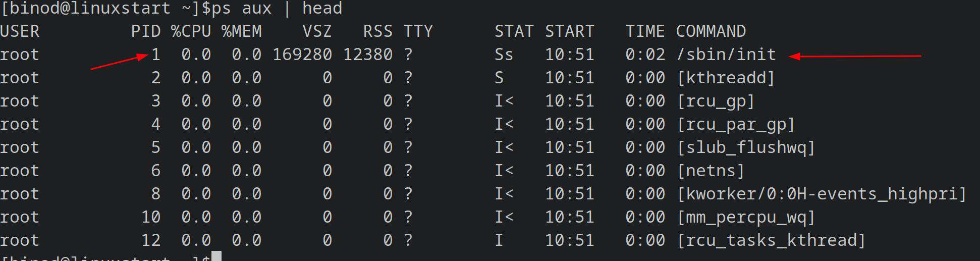Click the STAT column header

[x=514, y=31]
